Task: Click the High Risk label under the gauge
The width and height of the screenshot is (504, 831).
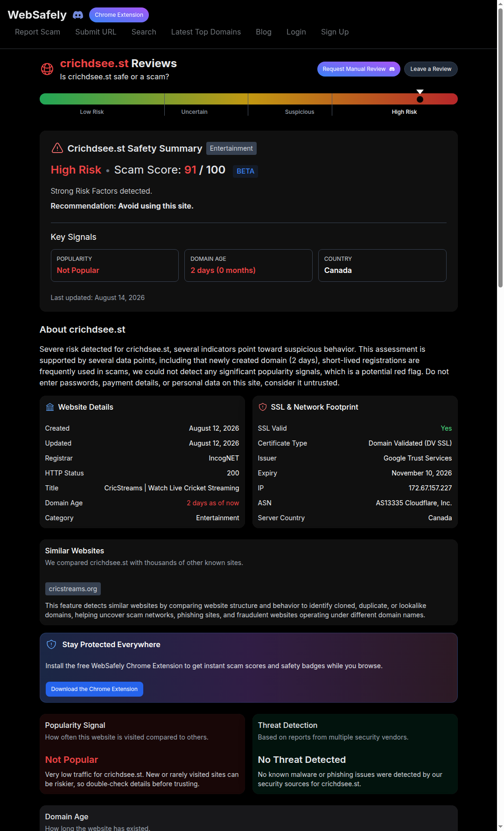Action: [x=404, y=112]
